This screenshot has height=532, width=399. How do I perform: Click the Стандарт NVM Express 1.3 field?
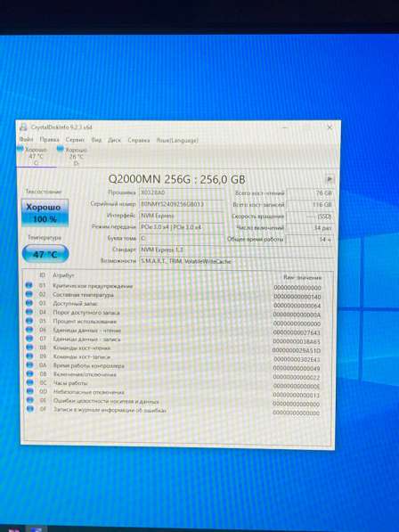tap(237, 250)
